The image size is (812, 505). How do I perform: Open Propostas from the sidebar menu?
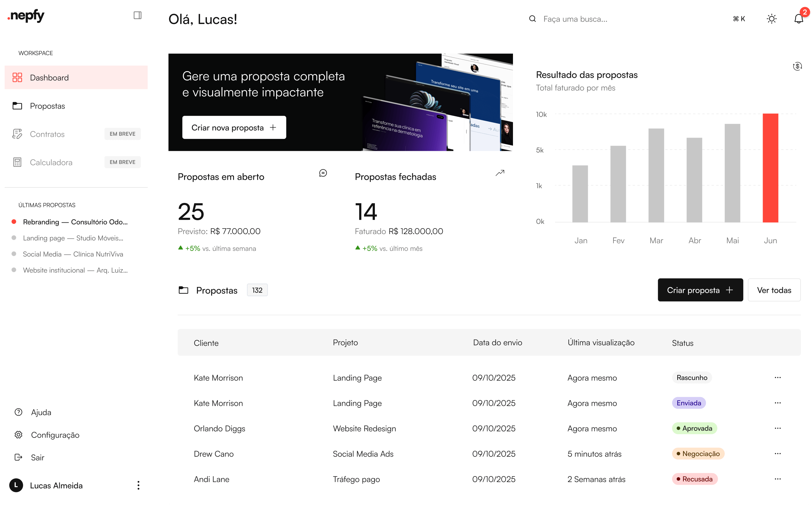point(47,106)
